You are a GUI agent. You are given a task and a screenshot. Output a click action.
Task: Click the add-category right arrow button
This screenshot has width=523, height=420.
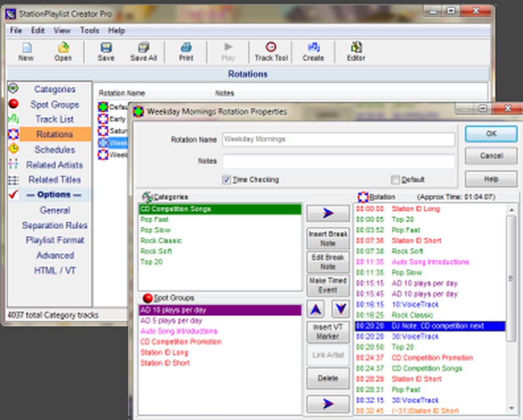[x=328, y=213]
